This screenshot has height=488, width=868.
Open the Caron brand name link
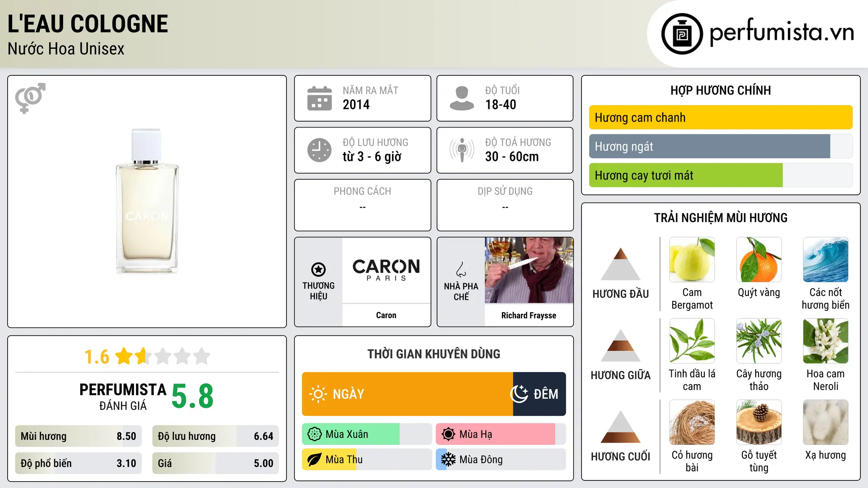click(x=386, y=315)
